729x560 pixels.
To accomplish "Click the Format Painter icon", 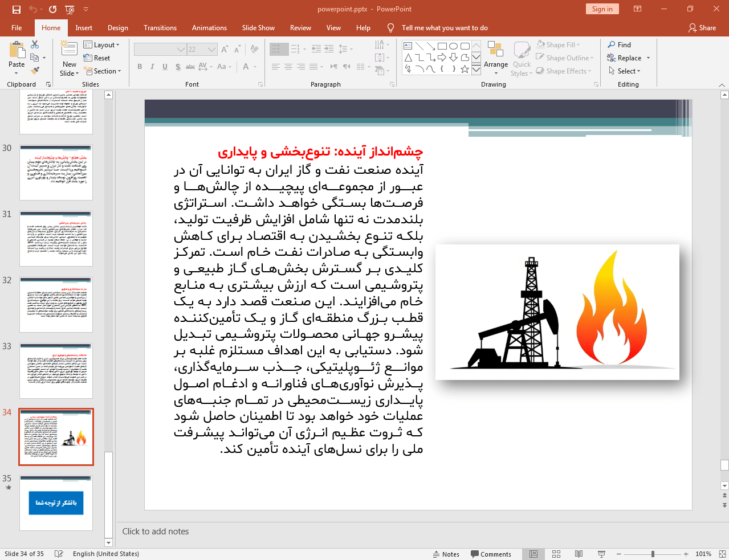I will [35, 71].
